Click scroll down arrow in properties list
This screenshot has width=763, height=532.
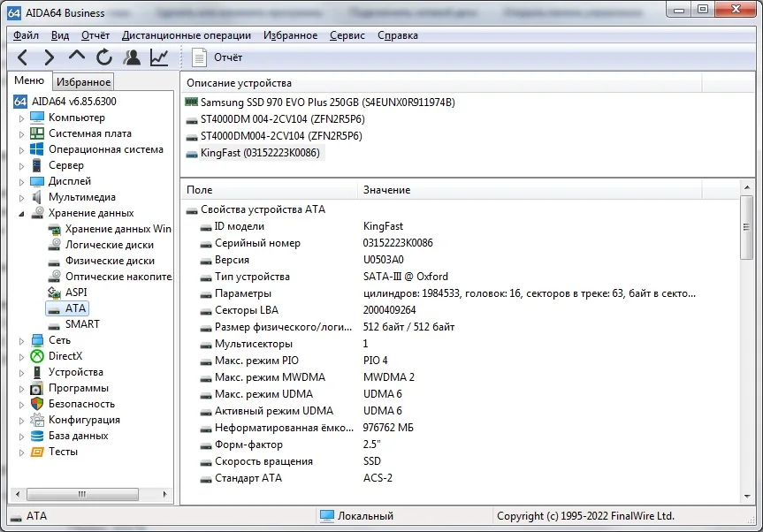[747, 497]
